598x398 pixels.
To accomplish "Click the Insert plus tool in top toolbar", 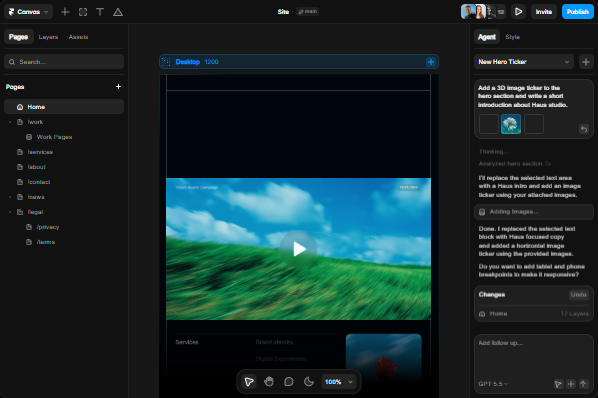I will pyautogui.click(x=65, y=12).
